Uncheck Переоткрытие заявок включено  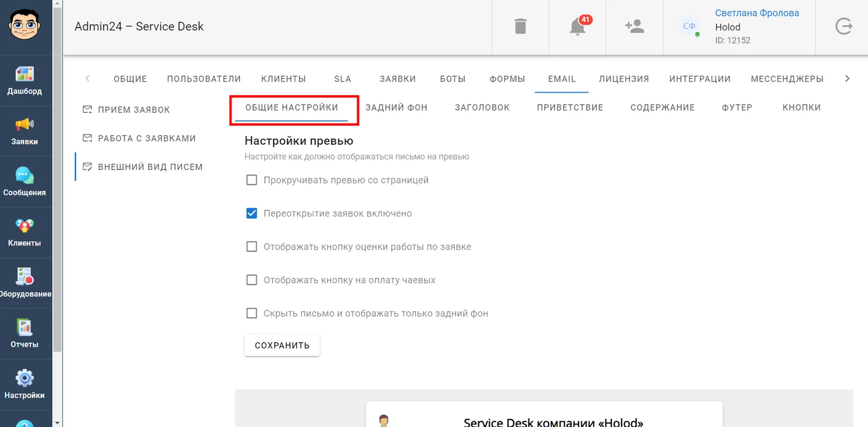[252, 213]
